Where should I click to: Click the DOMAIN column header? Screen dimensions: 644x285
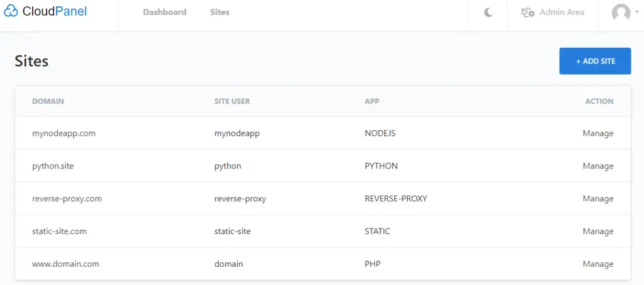tap(48, 101)
